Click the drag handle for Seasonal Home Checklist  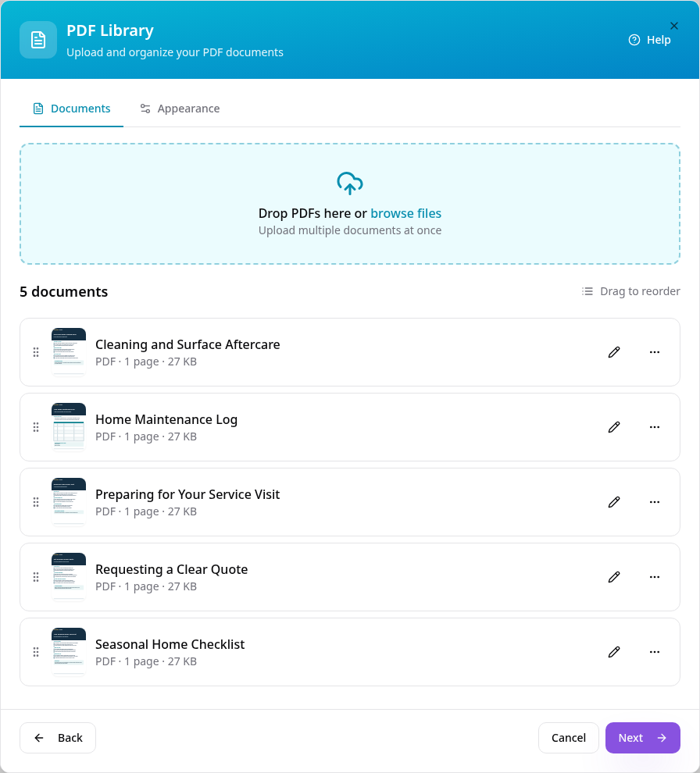(x=36, y=652)
